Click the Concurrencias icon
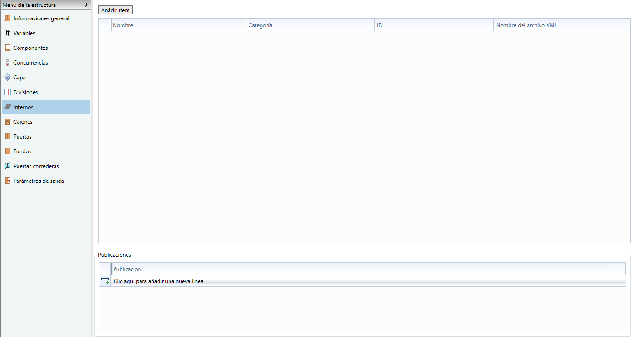Screen dimensions: 644x350 [x=7, y=63]
